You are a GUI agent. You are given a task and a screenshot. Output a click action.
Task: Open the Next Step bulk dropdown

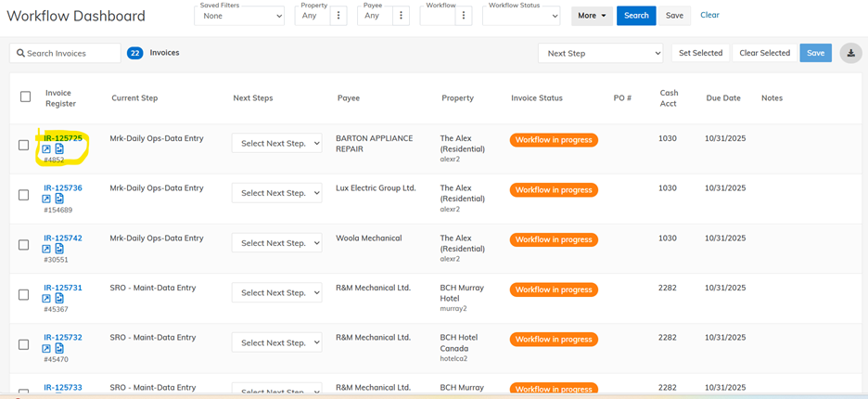601,53
